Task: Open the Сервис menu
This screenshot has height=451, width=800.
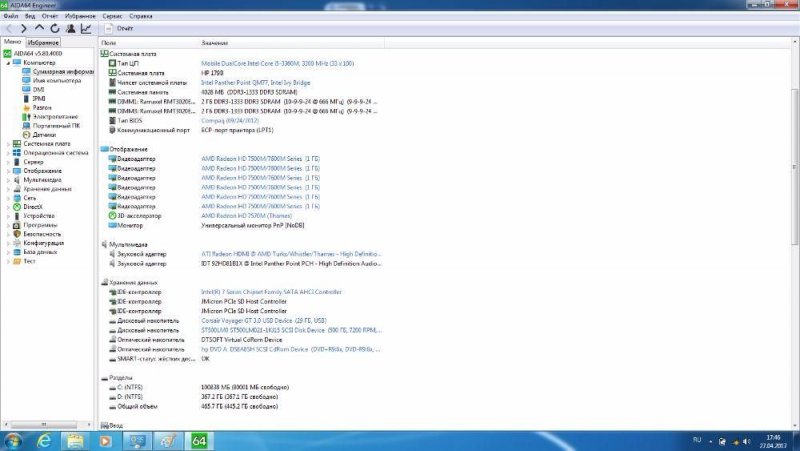Action: [x=112, y=16]
